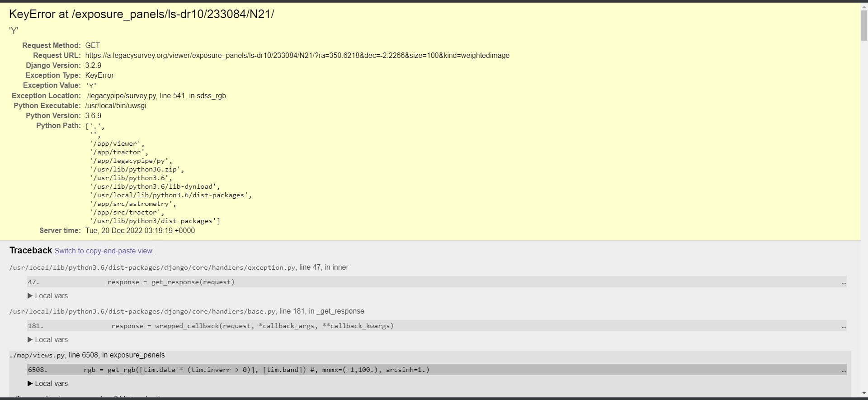Click the ./map/views.py frame header
The height and width of the screenshot is (400, 868).
[87, 355]
